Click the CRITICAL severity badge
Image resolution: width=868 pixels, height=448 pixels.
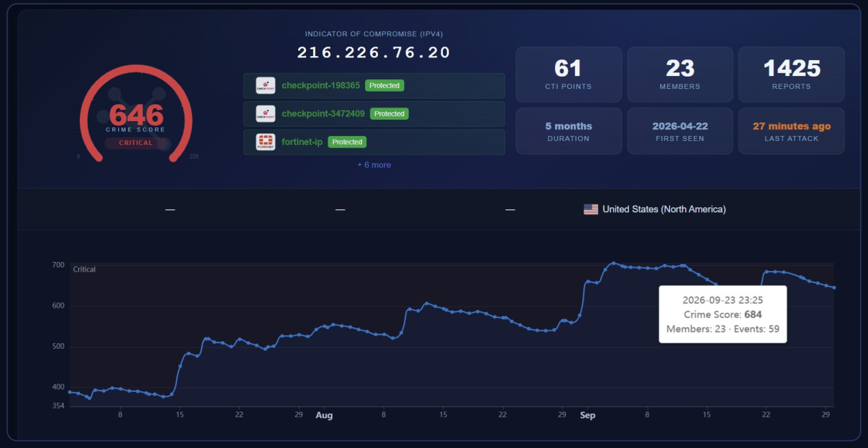click(136, 143)
